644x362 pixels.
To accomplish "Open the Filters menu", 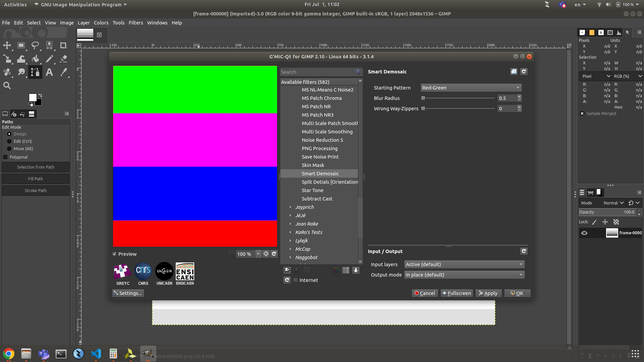I will (x=136, y=23).
